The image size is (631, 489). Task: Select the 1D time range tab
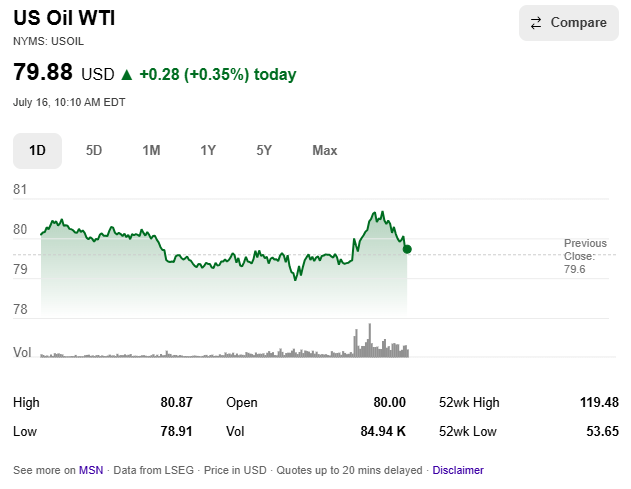[37, 151]
